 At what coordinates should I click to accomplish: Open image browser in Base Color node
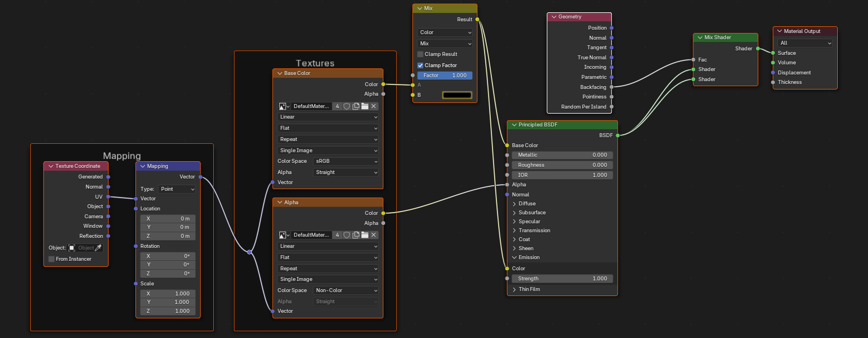(284, 106)
